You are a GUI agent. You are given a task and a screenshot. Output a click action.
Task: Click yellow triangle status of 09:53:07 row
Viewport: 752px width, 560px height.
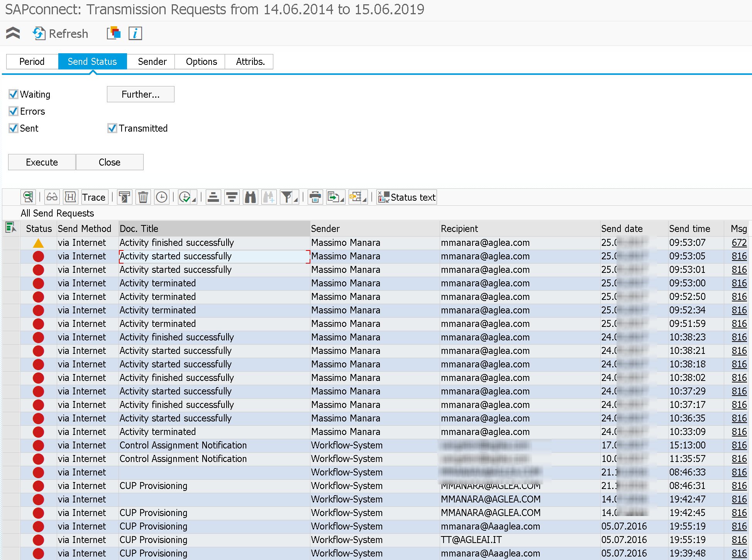point(38,243)
